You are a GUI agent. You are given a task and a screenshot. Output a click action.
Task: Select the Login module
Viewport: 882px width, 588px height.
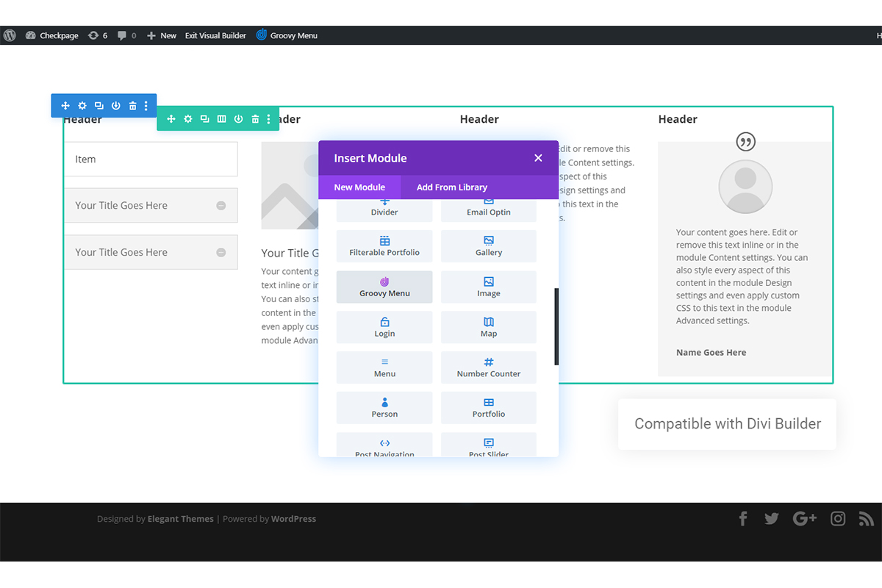point(384,327)
